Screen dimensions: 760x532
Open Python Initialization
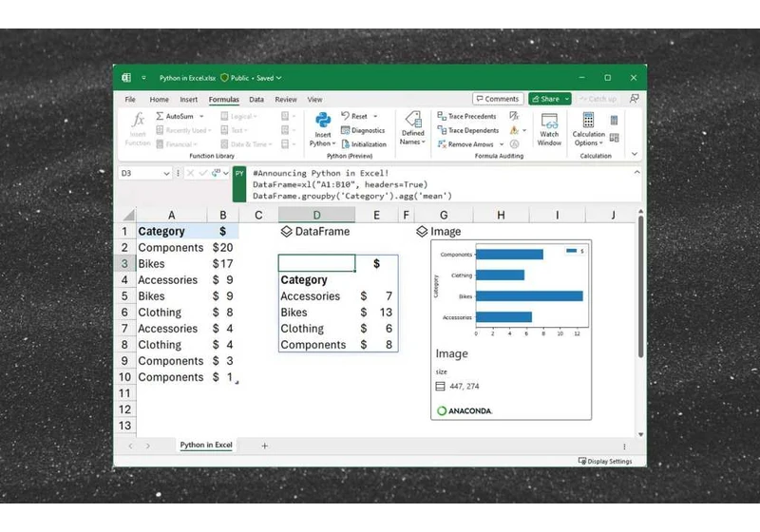pyautogui.click(x=364, y=144)
